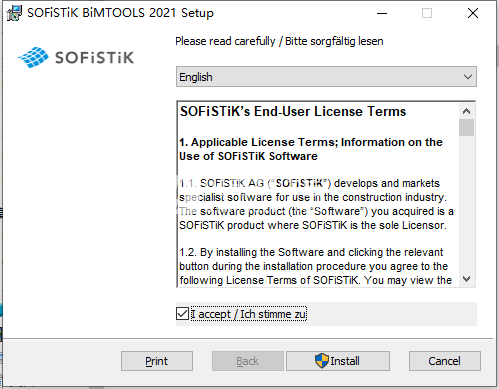Viewport: 499px width, 389px height.
Task: Click the scroll down arrow of license text
Action: (x=466, y=279)
